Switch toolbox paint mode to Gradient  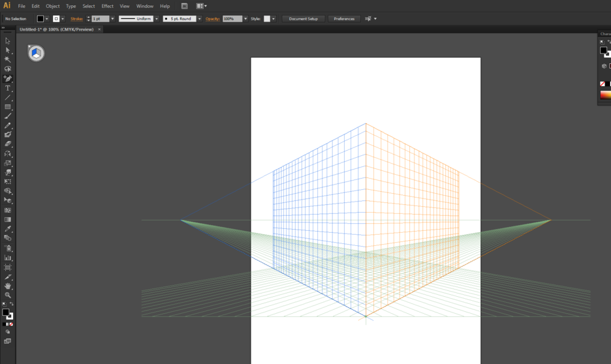8,324
